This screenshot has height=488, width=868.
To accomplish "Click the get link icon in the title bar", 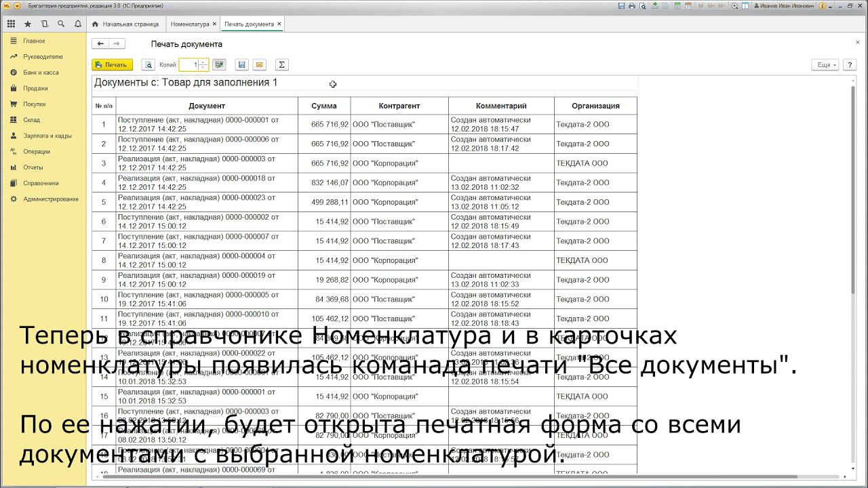I will pyautogui.click(x=655, y=5).
